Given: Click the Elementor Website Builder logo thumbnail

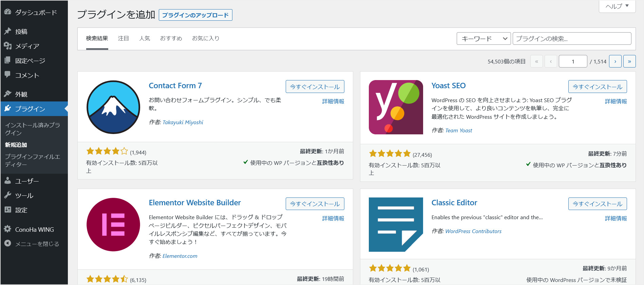Looking at the screenshot, I should pos(113,225).
